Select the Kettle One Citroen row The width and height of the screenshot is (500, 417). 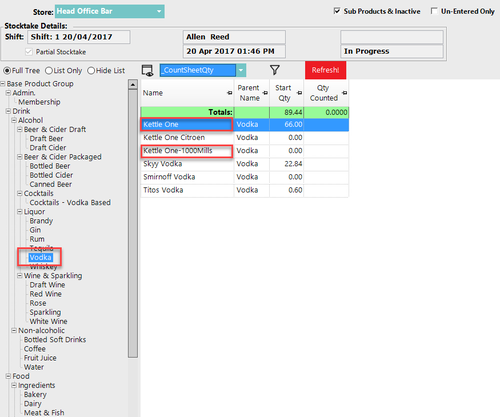coord(245,137)
